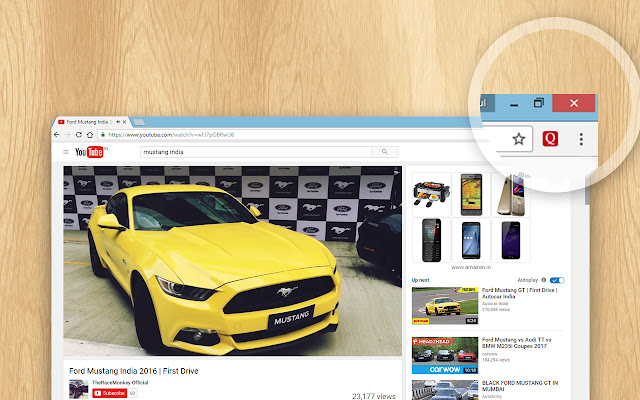Image resolution: width=640 pixels, height=400 pixels.
Task: Click the 'Up next' heading
Action: click(420, 280)
